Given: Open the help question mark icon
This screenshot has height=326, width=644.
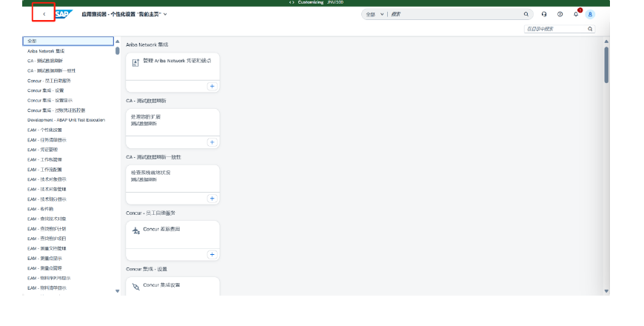Looking at the screenshot, I should [560, 14].
